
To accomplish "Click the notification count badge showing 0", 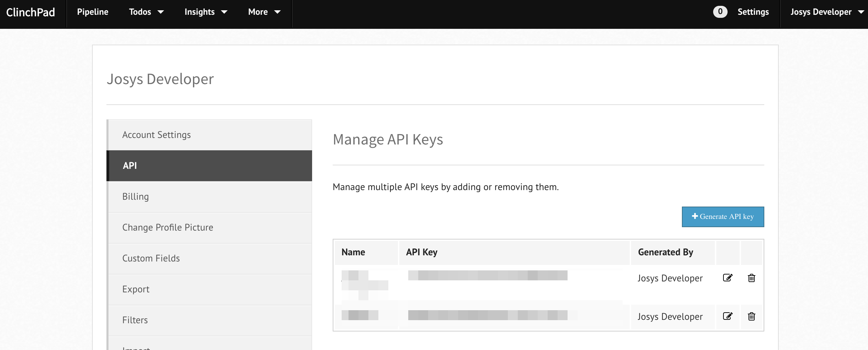I will [720, 12].
